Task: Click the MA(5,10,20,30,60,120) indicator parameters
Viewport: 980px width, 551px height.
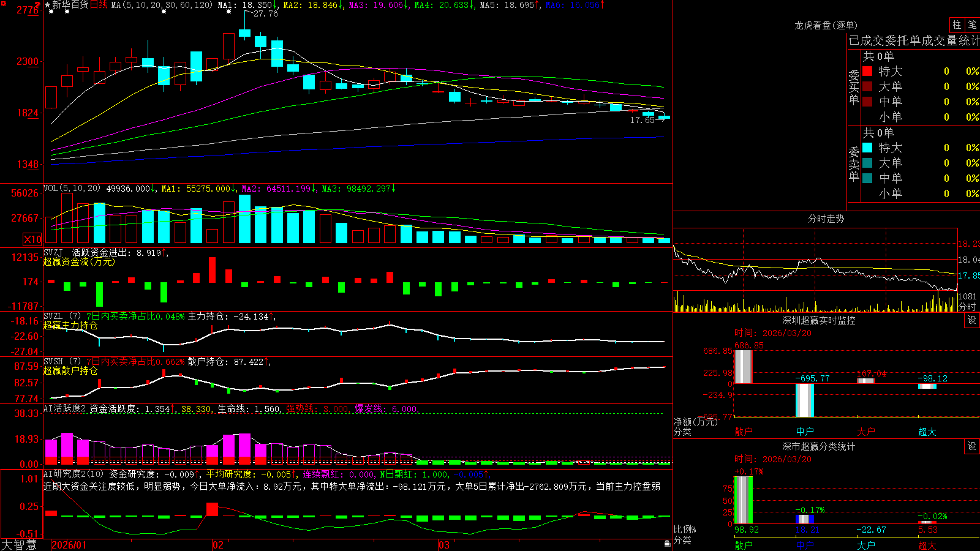Action: click(162, 5)
